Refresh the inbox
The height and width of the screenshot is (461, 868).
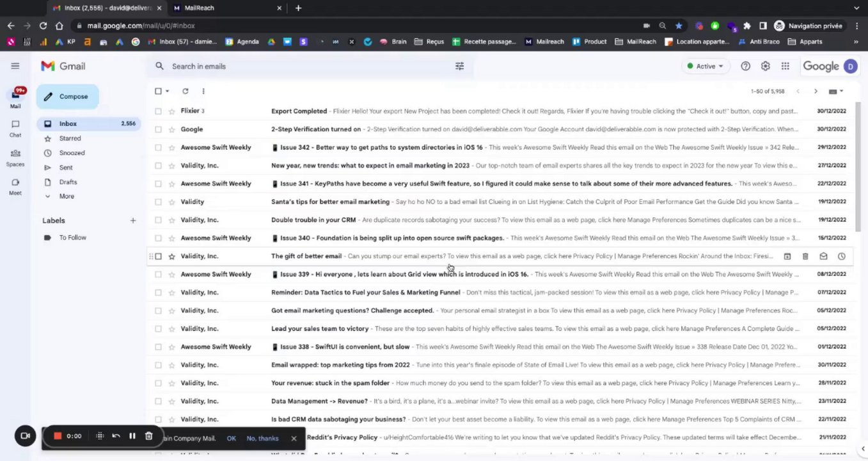click(x=185, y=91)
